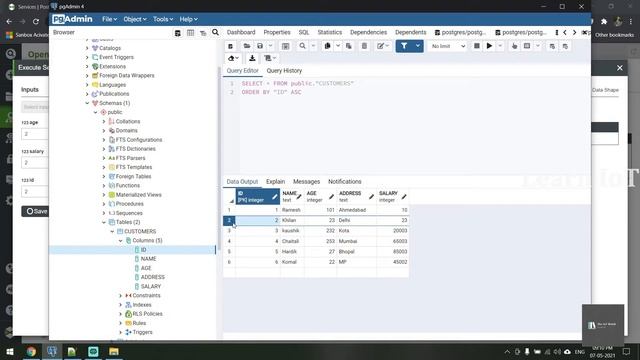This screenshot has width=640, height=360.
Task: Open Chrome from the taskbar
Action: coord(31,351)
